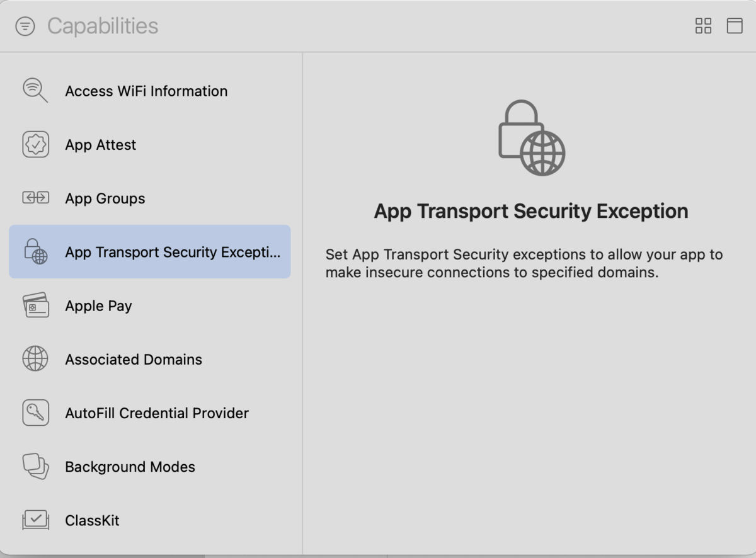The image size is (756, 558).
Task: Choose Apple Pay from capabilities list
Action: coord(150,305)
